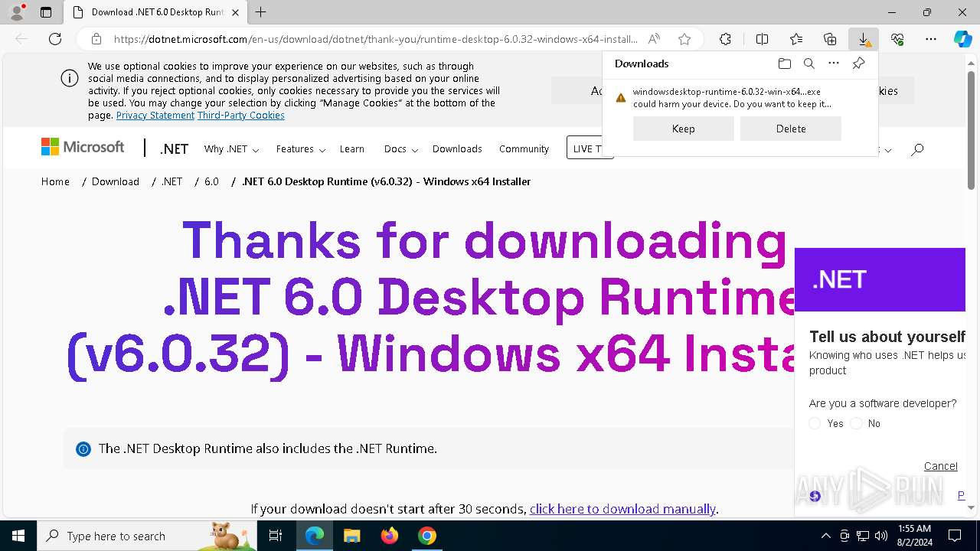Viewport: 980px width, 551px height.
Task: Click .NET in the breadcrumb
Action: coord(171,181)
